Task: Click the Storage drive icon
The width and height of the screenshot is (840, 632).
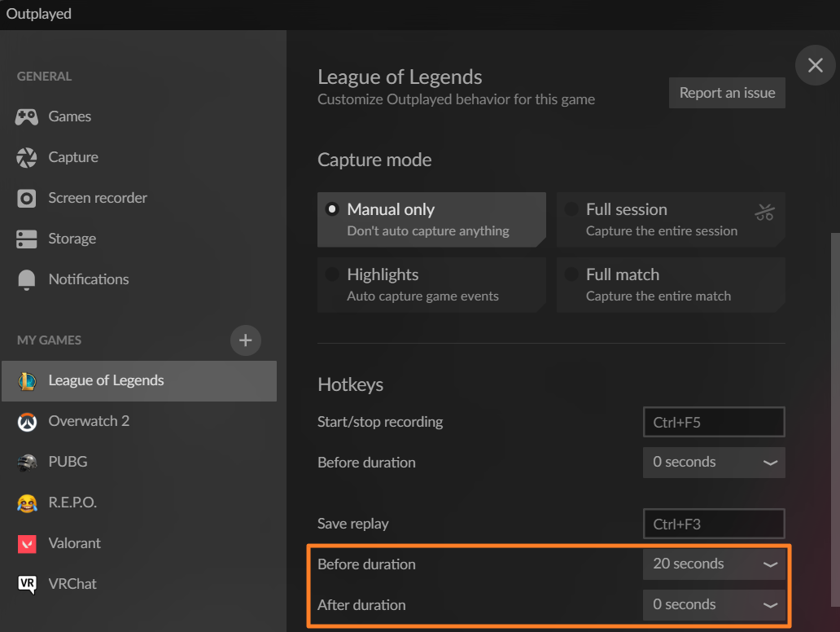Action: [26, 239]
